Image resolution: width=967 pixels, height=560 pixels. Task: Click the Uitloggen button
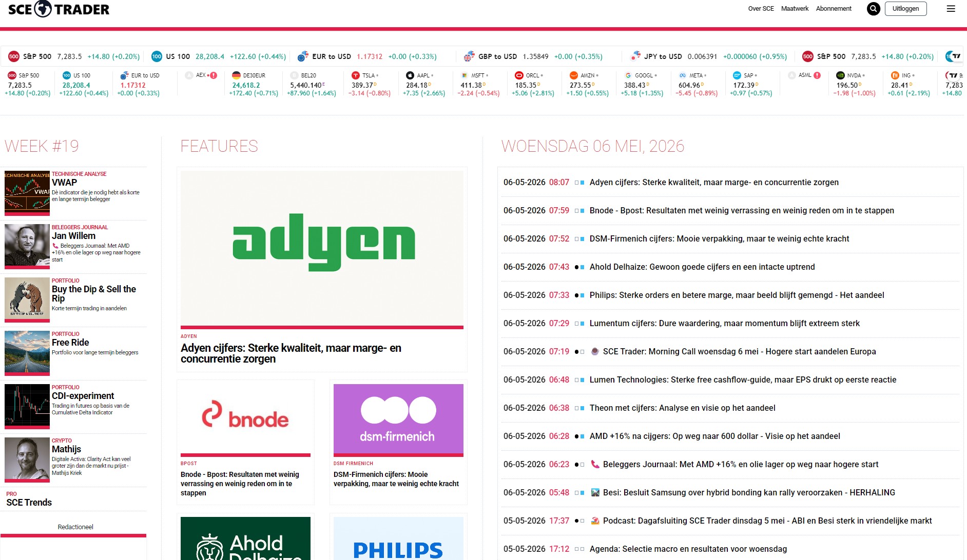pos(905,9)
